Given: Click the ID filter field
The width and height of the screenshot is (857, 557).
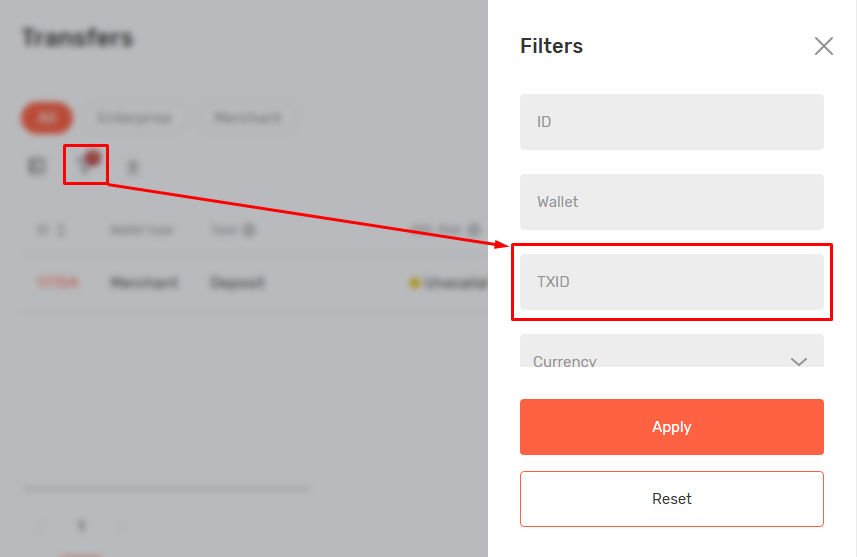Looking at the screenshot, I should click(671, 122).
